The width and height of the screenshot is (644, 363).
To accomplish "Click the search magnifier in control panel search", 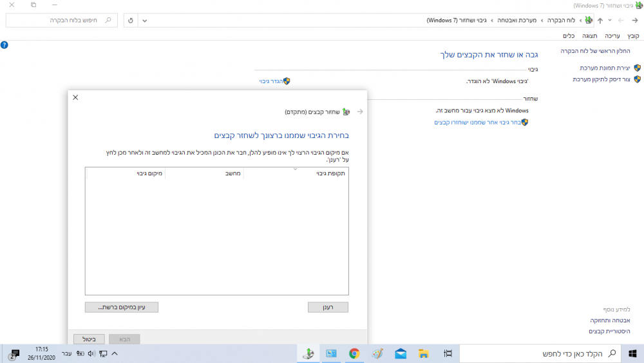I will [x=108, y=20].
